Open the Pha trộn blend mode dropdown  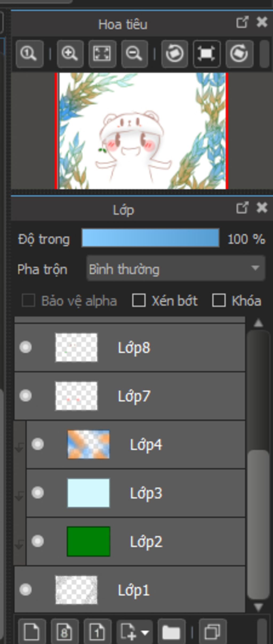175,269
